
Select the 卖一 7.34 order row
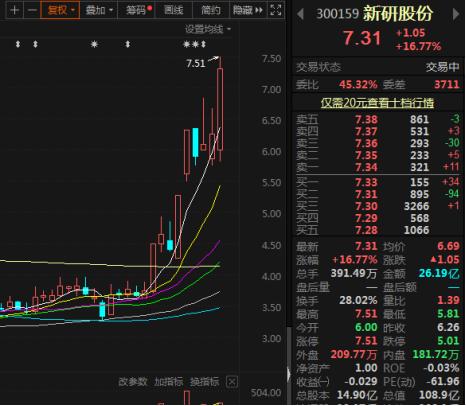378,167
